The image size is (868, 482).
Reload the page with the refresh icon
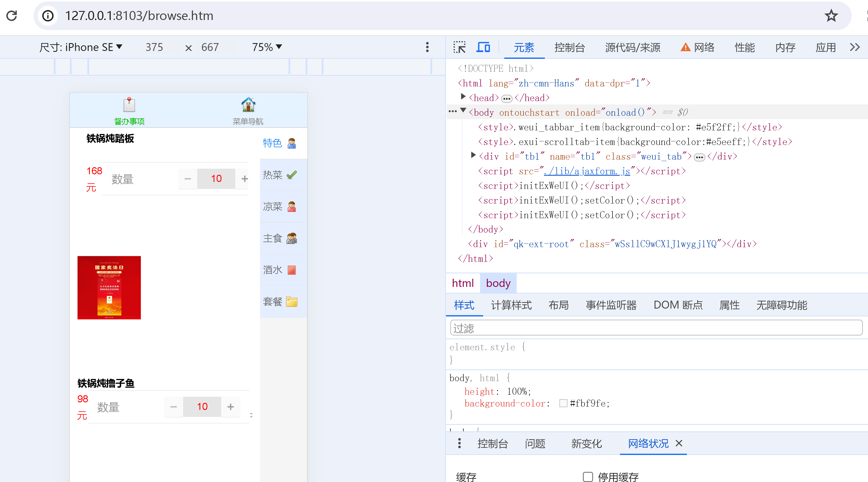pos(12,15)
